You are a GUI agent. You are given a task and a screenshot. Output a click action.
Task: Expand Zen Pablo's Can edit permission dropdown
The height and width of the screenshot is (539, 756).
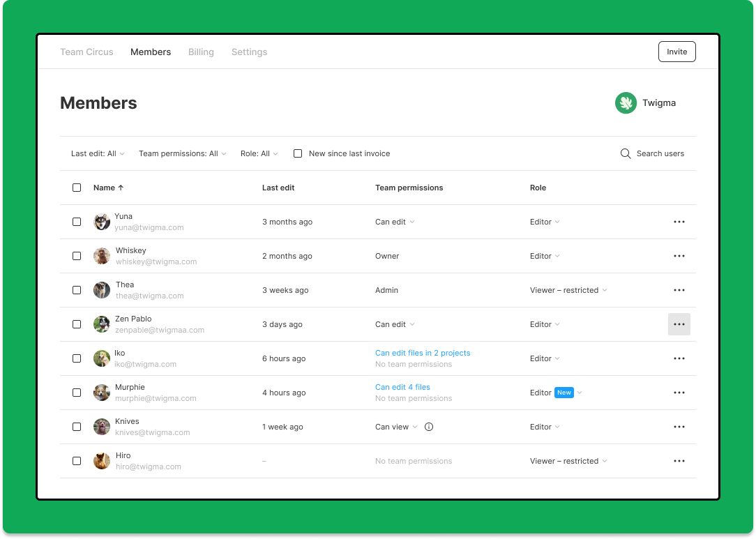395,324
